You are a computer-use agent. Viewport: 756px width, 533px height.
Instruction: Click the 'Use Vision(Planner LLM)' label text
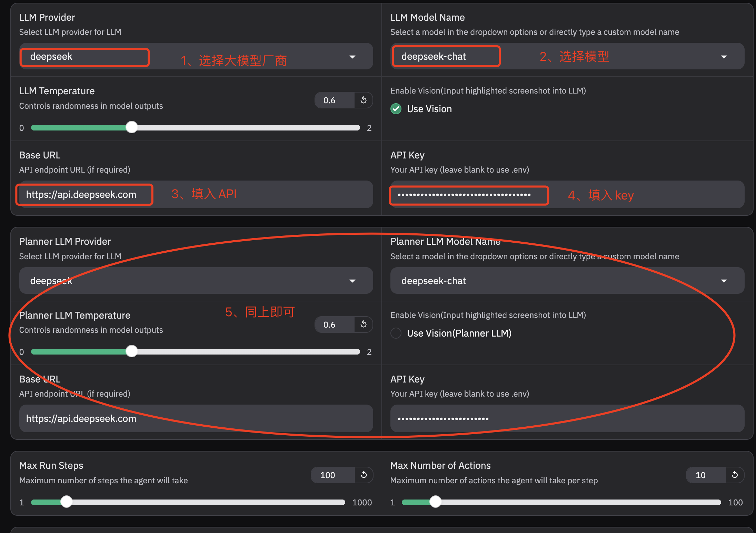459,333
